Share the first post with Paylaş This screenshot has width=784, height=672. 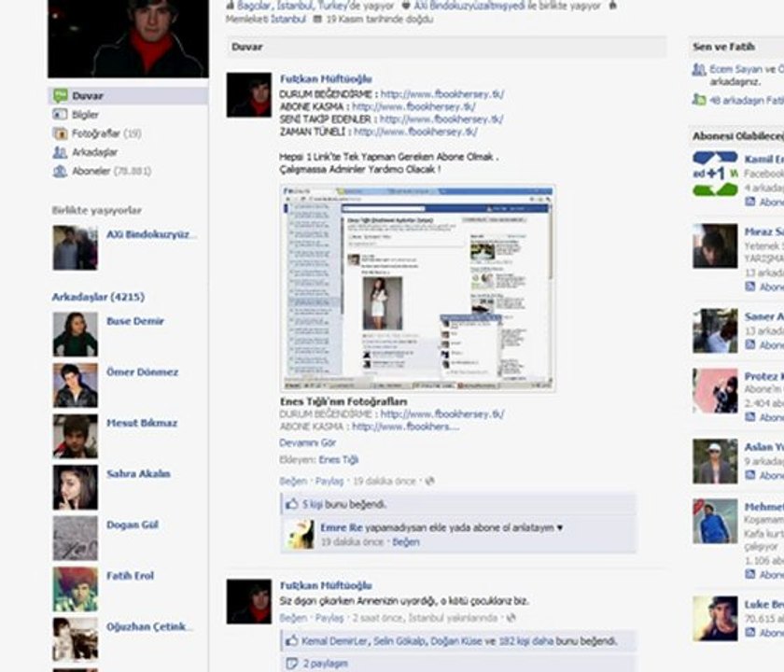pyautogui.click(x=329, y=481)
